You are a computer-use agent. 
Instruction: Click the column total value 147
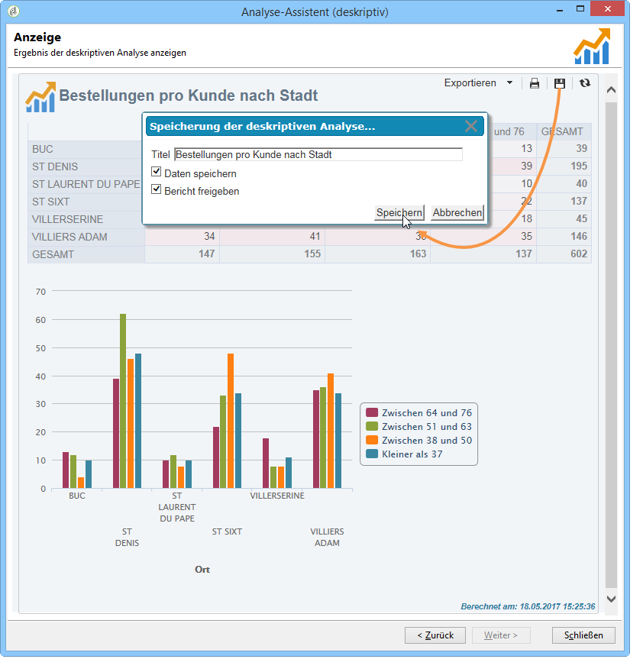[x=206, y=254]
